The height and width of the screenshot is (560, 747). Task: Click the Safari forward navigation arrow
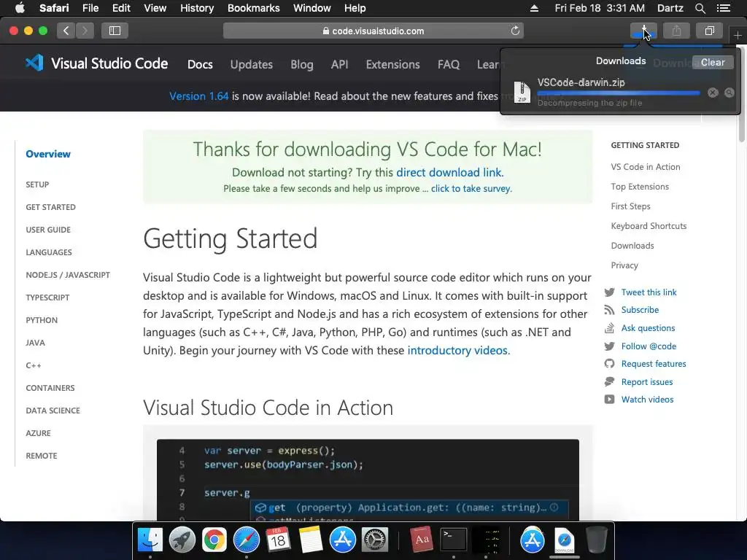85,31
